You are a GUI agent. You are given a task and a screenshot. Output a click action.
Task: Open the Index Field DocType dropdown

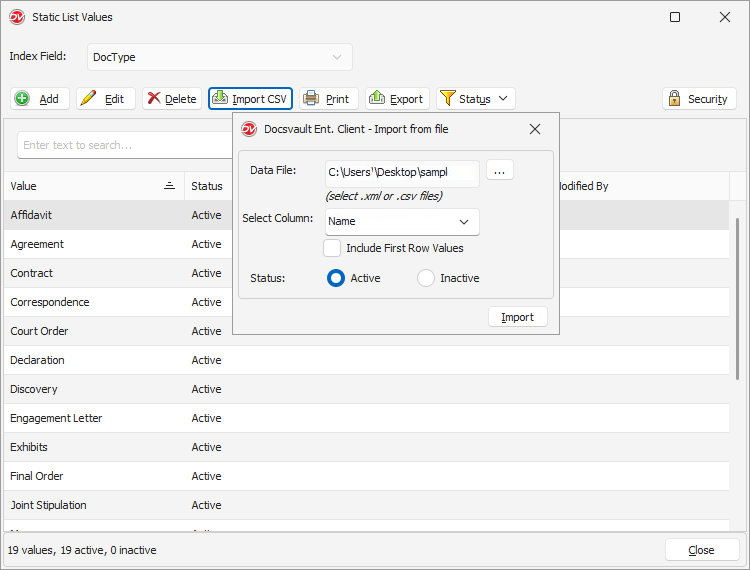coord(220,57)
